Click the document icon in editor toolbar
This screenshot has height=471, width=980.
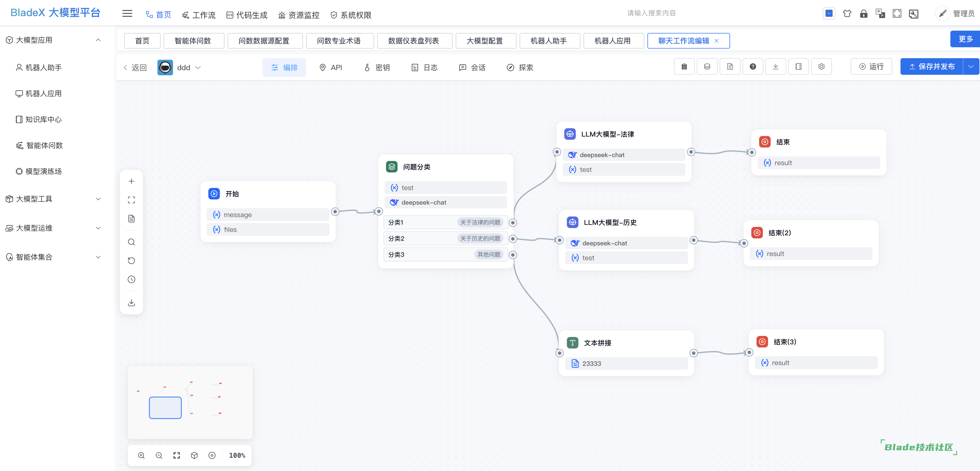coord(730,67)
